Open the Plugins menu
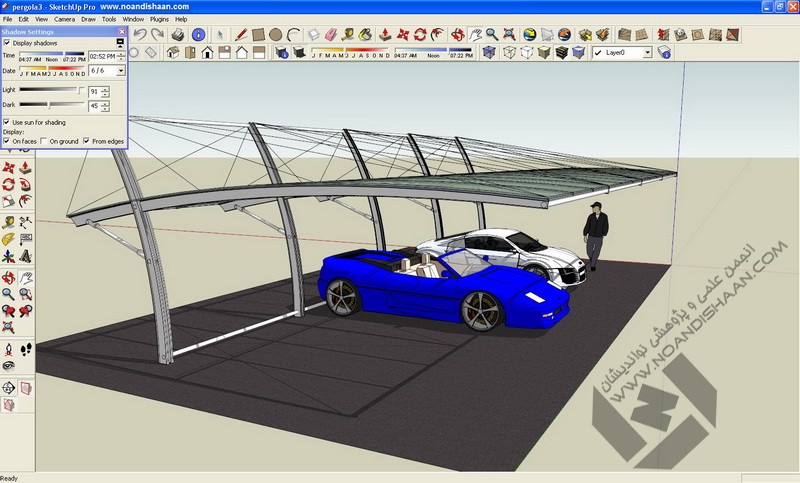The image size is (800, 483). click(159, 19)
